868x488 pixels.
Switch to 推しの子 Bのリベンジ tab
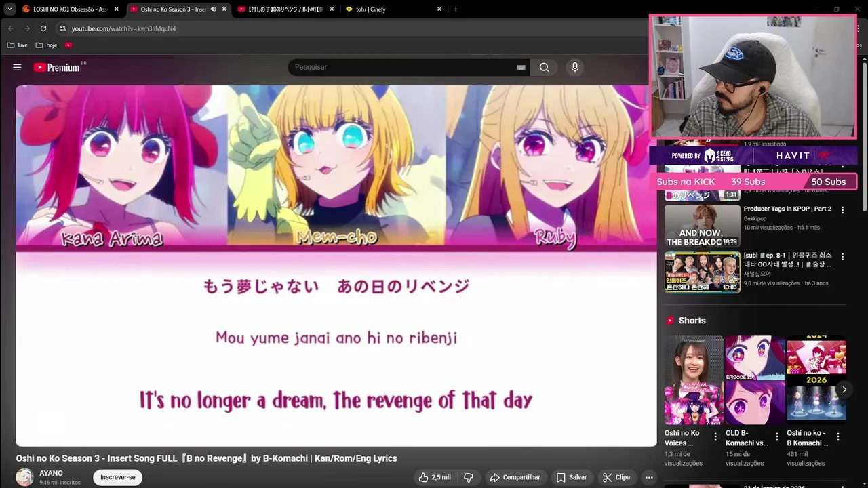click(285, 9)
